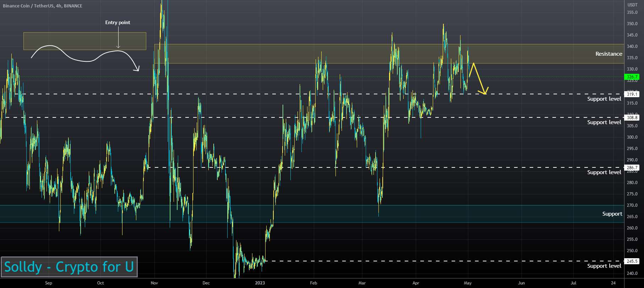
Task: Click the 295.0 price axis value
Action: point(632,149)
